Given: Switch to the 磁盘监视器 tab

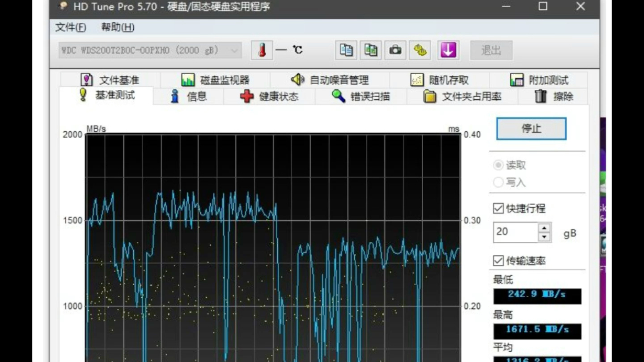Looking at the screenshot, I should (x=215, y=80).
